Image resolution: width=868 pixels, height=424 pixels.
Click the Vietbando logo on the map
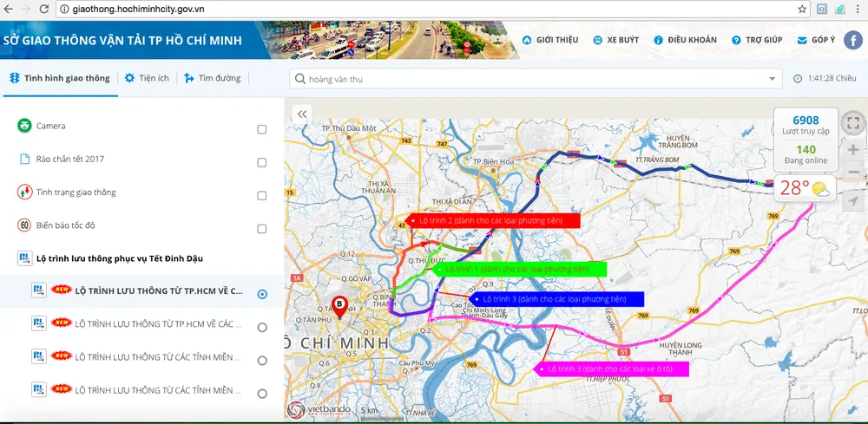[x=319, y=409]
